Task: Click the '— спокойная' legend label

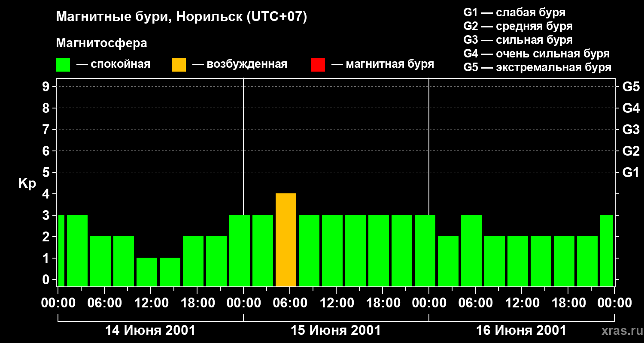Action: pos(113,64)
